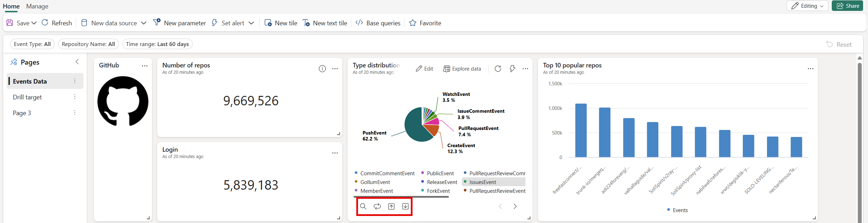Screen dimensions: 868x223
Task: Click the download arrow icon under the legend
Action: click(x=406, y=206)
